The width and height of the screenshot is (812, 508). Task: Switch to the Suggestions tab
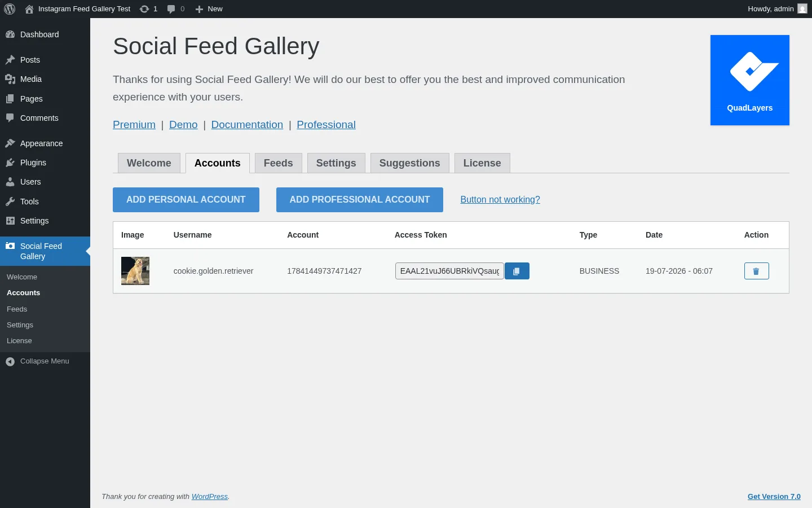pyautogui.click(x=410, y=163)
